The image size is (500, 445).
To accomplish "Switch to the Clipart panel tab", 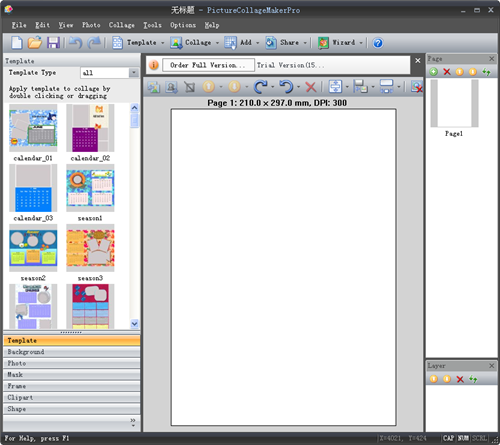I will click(72, 397).
